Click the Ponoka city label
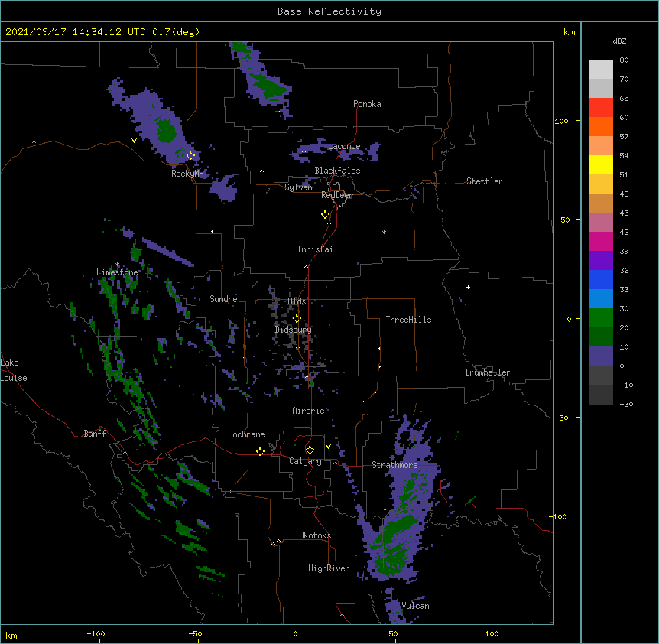This screenshot has width=659, height=644. (367, 104)
